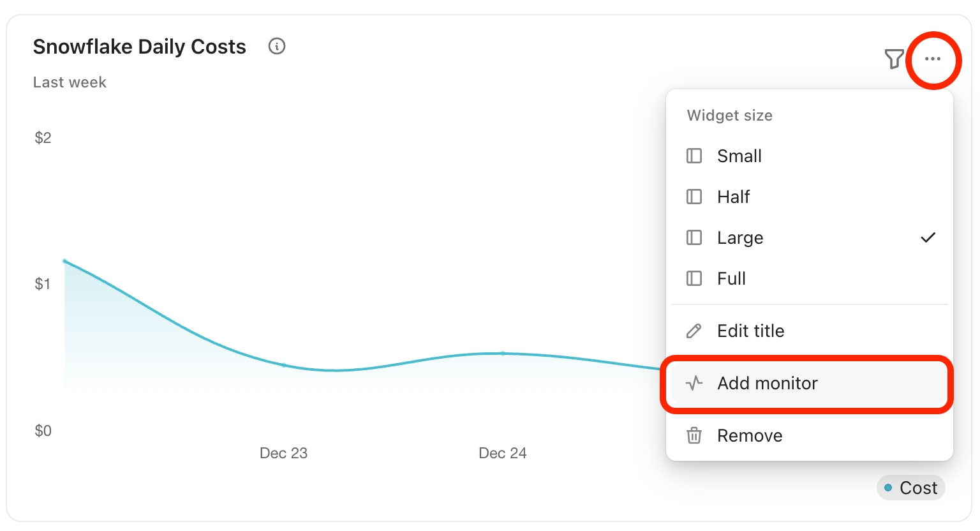Select the Small widget size option
This screenshot has height=531, width=980.
pyautogui.click(x=739, y=156)
